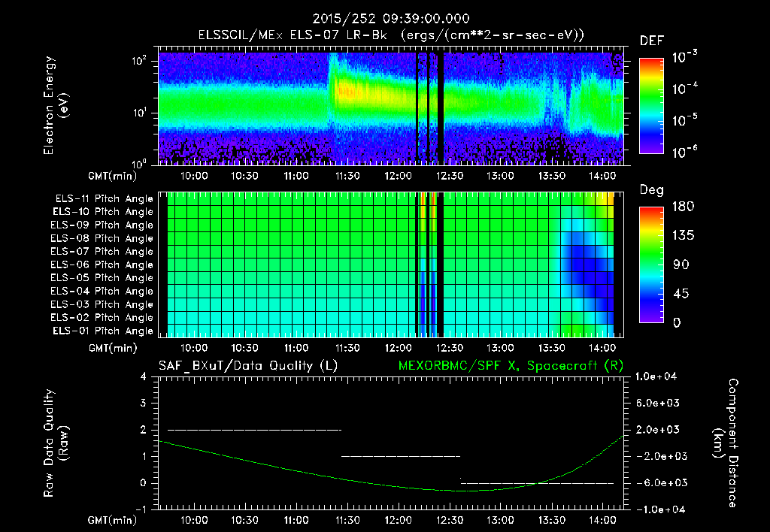Click the Electron Energy (eV) axis label
The height and width of the screenshot is (532, 770).
56,105
